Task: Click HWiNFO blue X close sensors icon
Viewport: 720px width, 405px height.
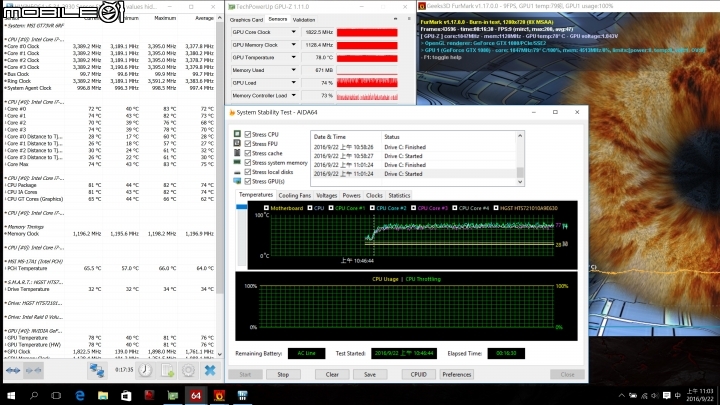Action: (210, 370)
